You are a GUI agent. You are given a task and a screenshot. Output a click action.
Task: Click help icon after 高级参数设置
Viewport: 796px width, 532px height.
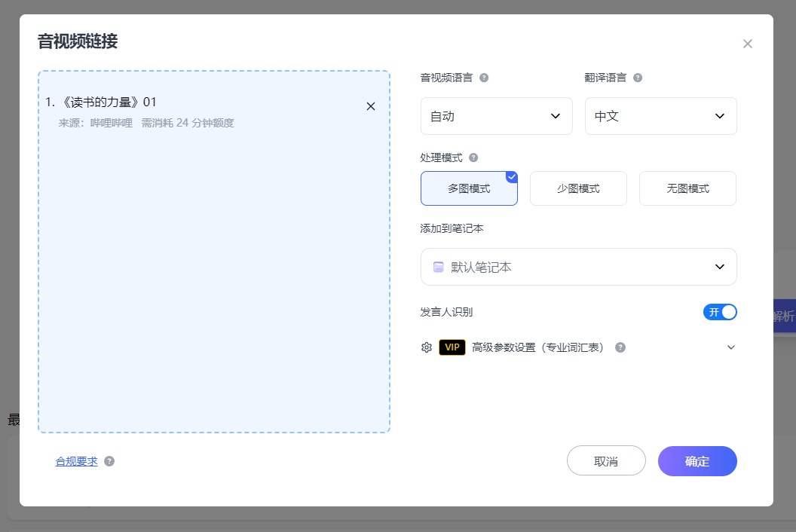click(x=620, y=347)
